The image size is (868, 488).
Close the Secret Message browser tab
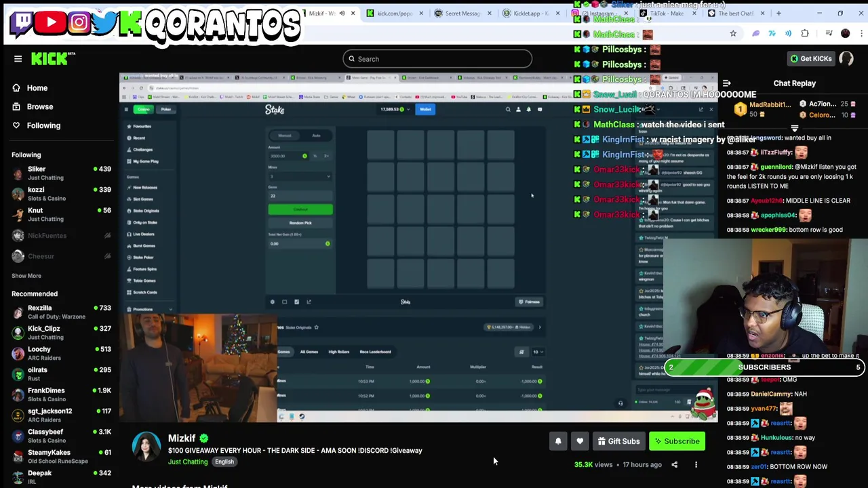[489, 14]
